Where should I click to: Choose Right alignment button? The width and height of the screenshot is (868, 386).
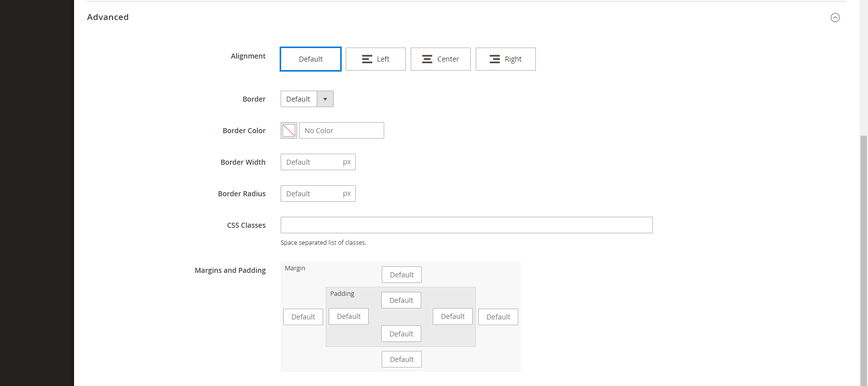coord(505,59)
